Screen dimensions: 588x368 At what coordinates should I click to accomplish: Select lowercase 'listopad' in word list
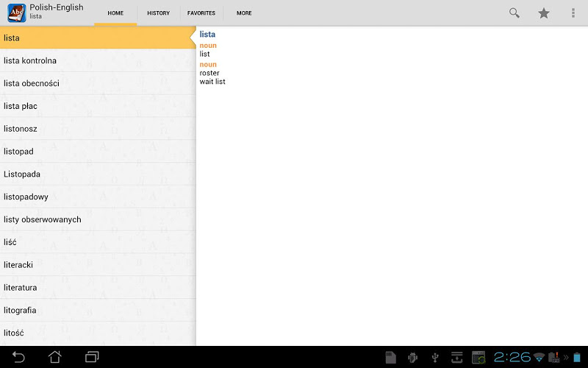(98, 152)
